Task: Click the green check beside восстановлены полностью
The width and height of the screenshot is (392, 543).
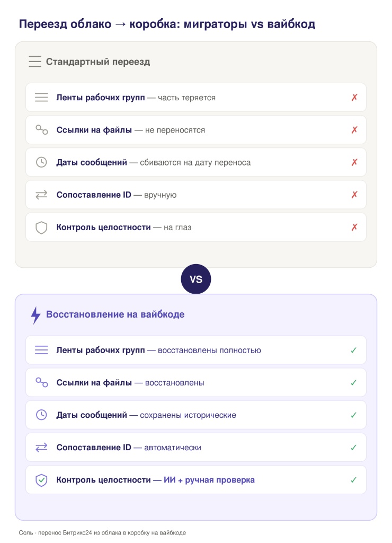Action: [354, 350]
